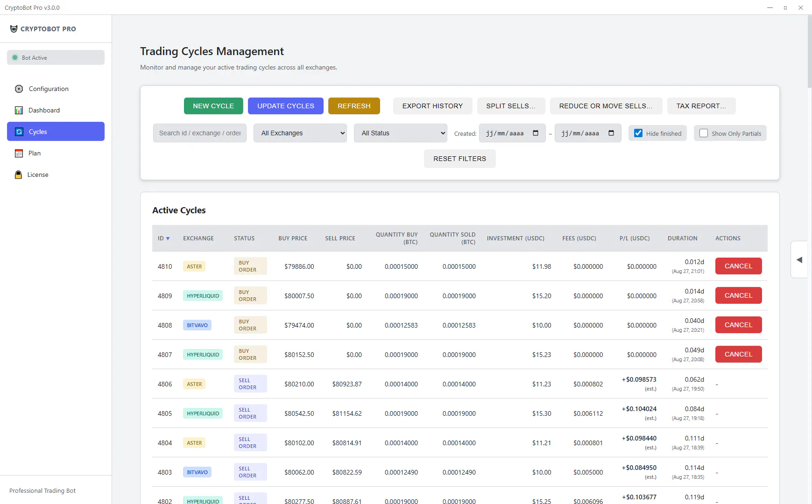Click the License lock icon in the sidebar

click(18, 175)
